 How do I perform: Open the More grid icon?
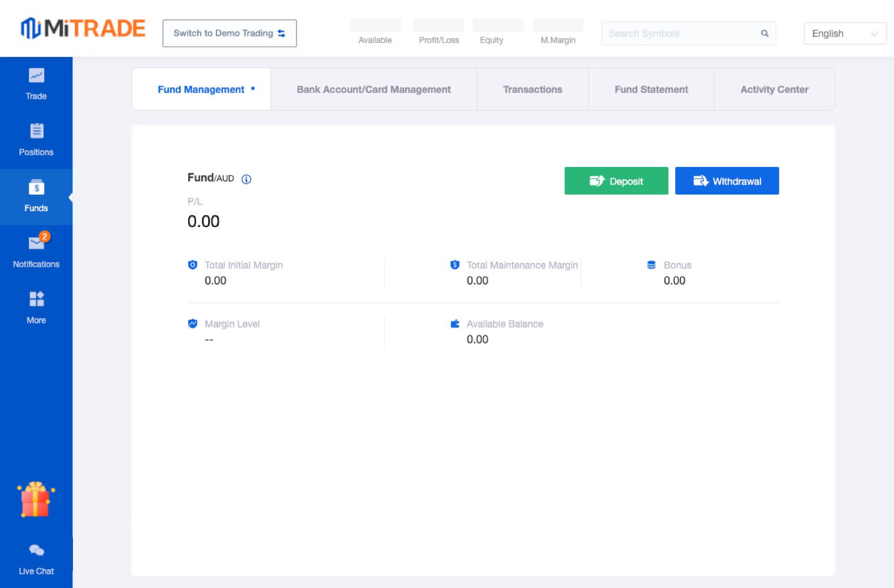coord(36,299)
